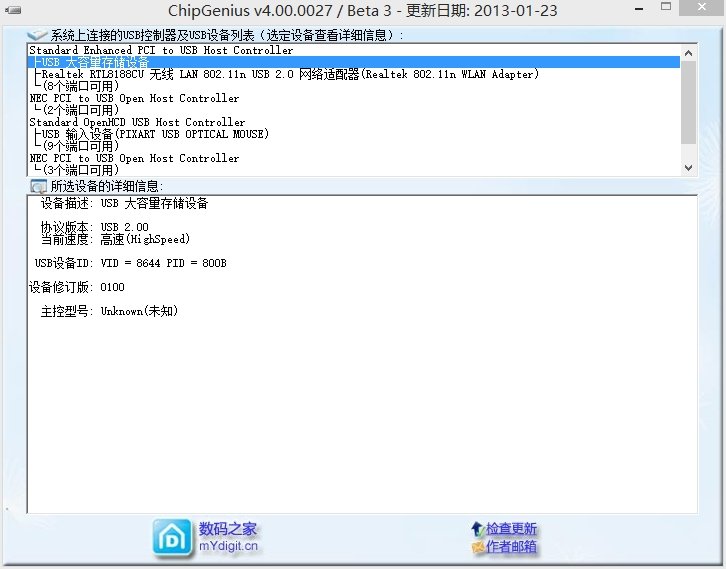Click the USB device list header icon
The image size is (726, 569).
(x=37, y=35)
